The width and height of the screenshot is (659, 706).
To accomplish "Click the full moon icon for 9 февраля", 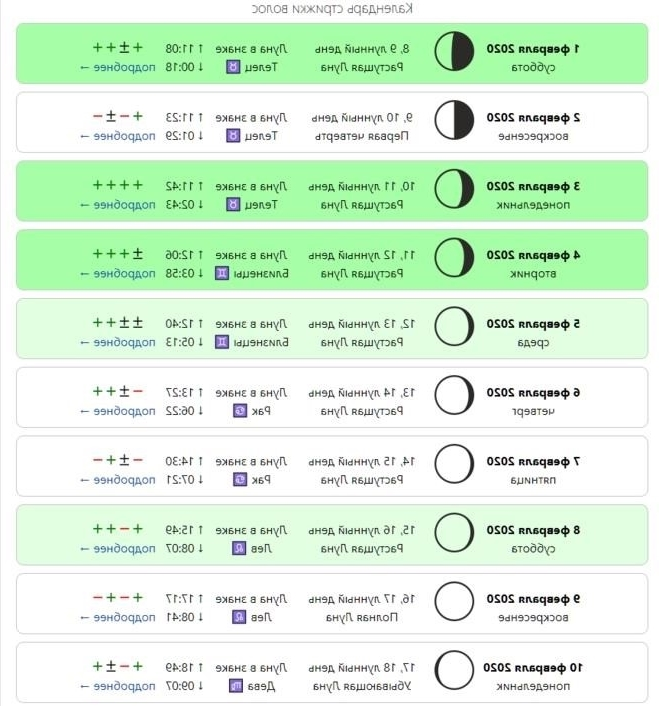I will [454, 601].
